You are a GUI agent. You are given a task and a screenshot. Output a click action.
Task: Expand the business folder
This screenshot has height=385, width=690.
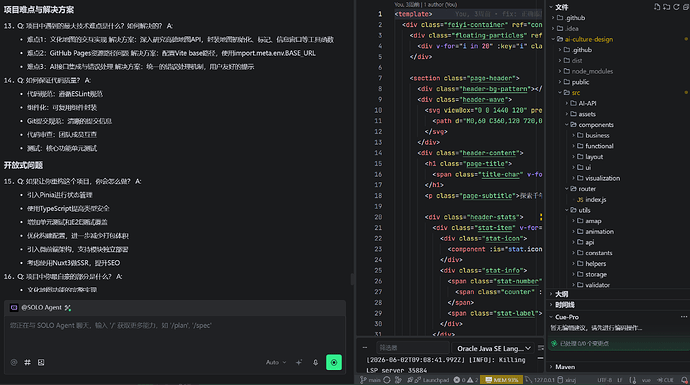(618, 135)
